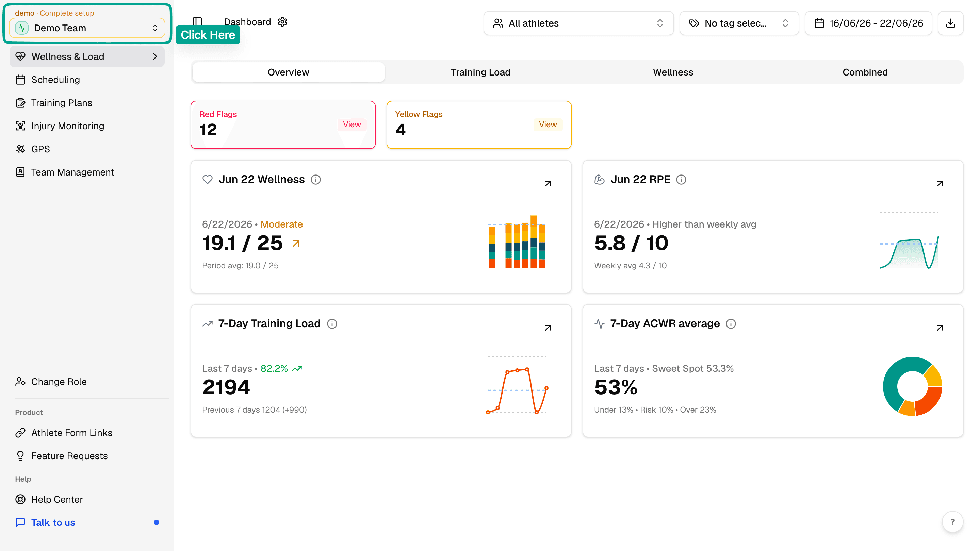The height and width of the screenshot is (551, 980).
Task: Click the download export icon
Action: pos(950,23)
